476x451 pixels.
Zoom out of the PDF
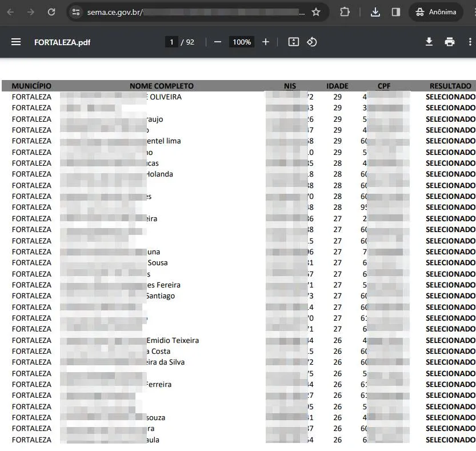[217, 42]
